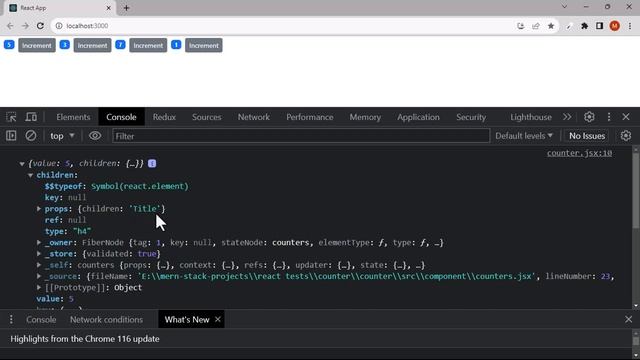The height and width of the screenshot is (360, 640).
Task: Open site information icon in address bar
Action: point(59,26)
